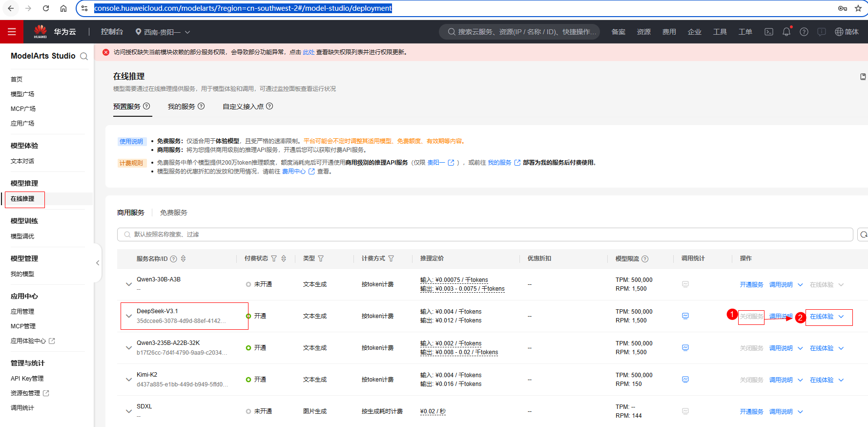
Task: Click the help icon next to 预置服务
Action: click(146, 106)
